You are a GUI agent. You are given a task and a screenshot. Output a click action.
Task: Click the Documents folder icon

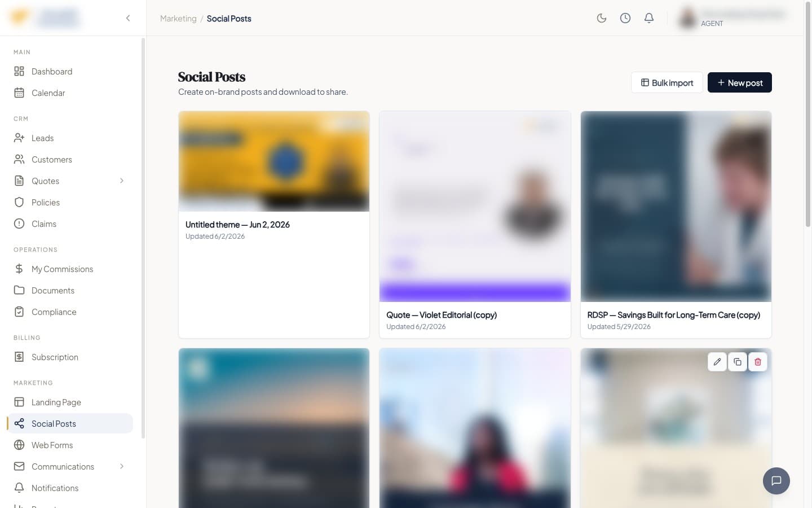click(19, 290)
